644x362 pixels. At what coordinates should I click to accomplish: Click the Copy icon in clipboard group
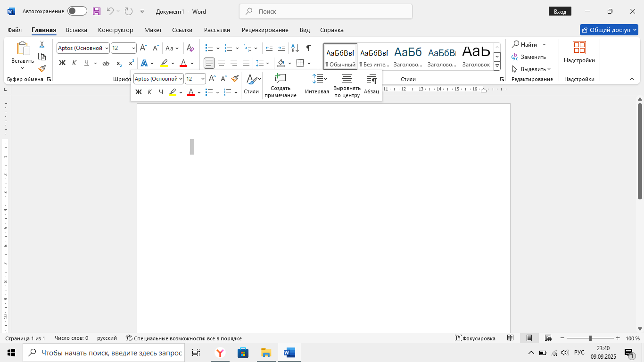pos(42,57)
